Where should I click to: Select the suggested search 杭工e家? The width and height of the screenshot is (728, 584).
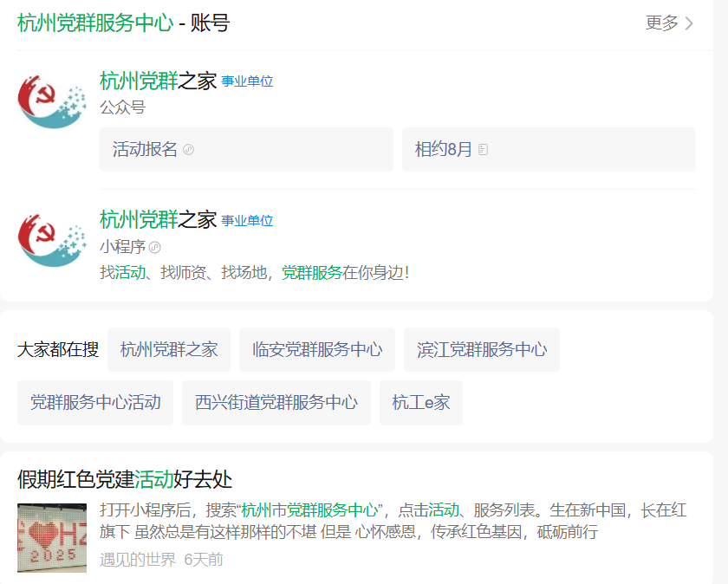(421, 403)
